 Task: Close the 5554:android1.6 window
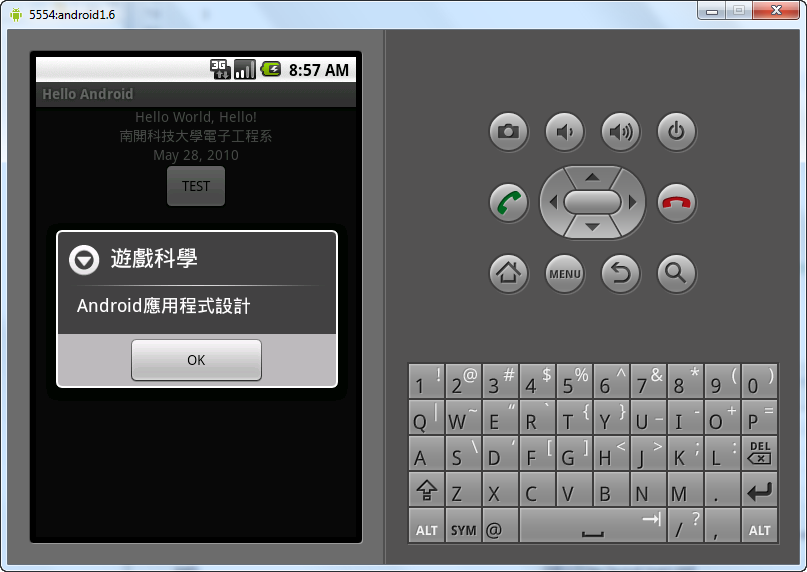777,10
